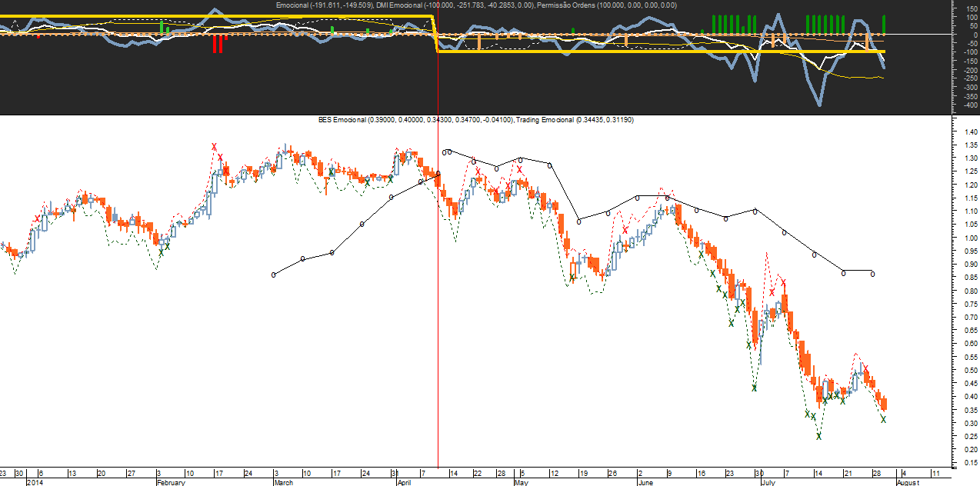Select the 2014 year label on time axis
The height and width of the screenshot is (486, 980).
tap(35, 483)
